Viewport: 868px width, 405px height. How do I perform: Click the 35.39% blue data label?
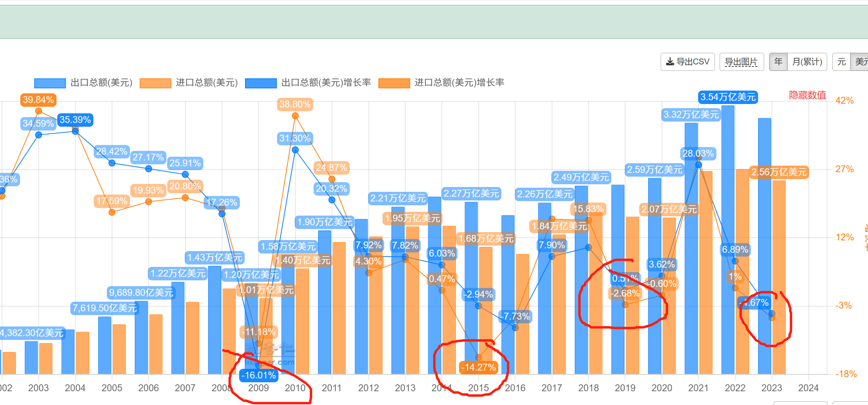pos(75,120)
